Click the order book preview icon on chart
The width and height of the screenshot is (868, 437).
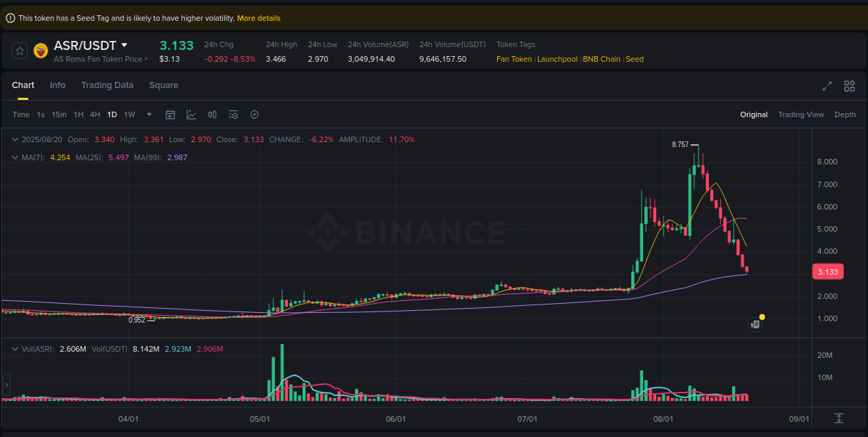pos(755,324)
